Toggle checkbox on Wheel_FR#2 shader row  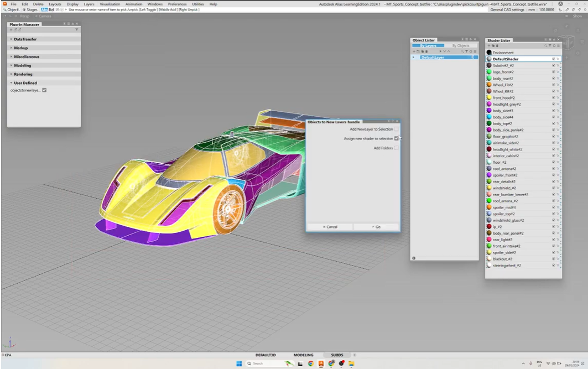[554, 85]
